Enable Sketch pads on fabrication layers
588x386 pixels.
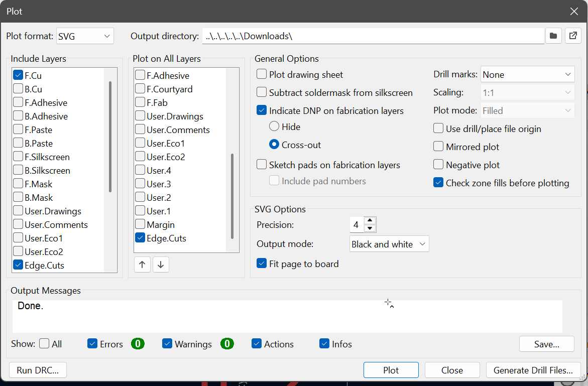tap(262, 165)
